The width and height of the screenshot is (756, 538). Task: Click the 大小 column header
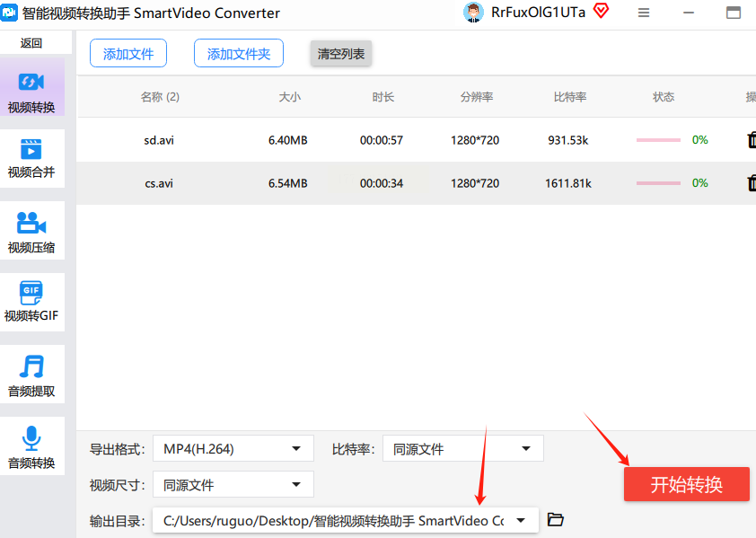coord(290,97)
